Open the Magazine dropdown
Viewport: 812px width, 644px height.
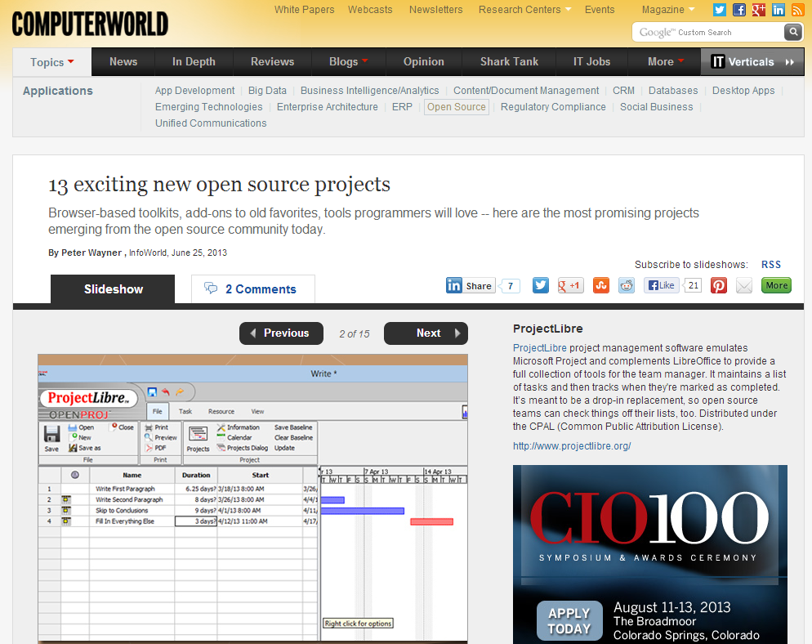668,10
